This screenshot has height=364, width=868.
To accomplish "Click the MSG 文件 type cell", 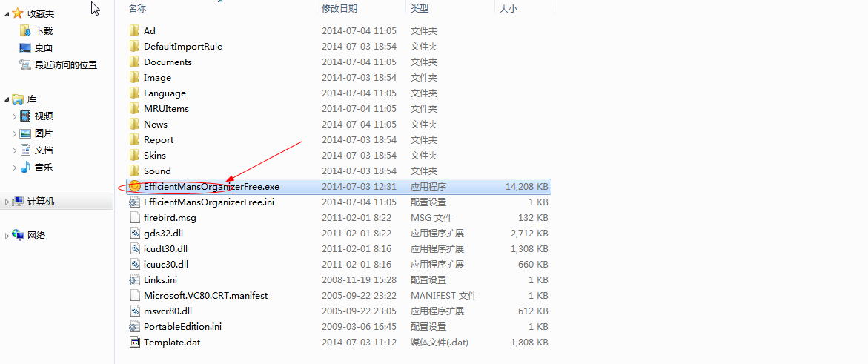I will [431, 218].
